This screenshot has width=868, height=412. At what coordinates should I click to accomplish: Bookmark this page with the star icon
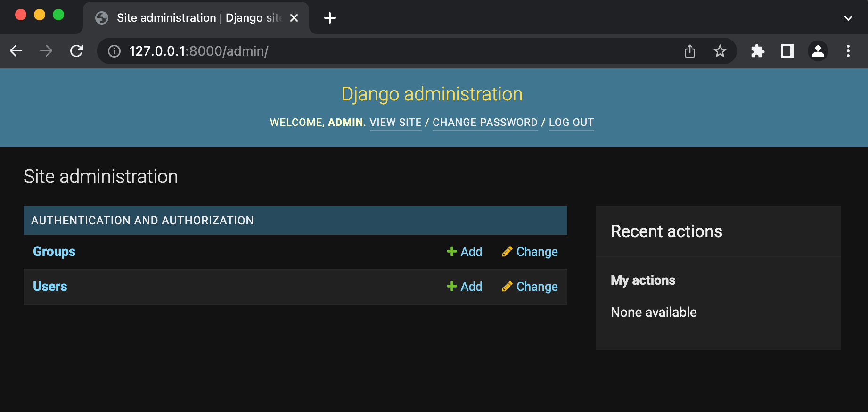coord(720,51)
